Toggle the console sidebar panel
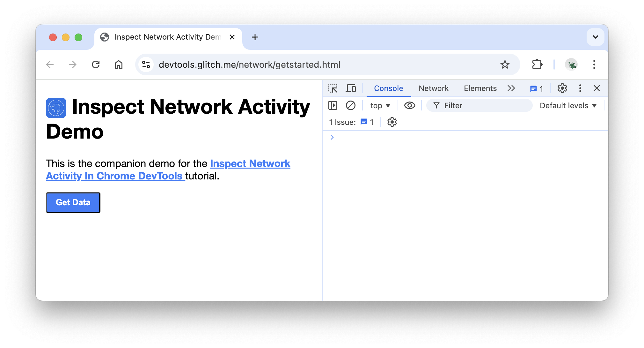This screenshot has width=644, height=348. coord(333,105)
